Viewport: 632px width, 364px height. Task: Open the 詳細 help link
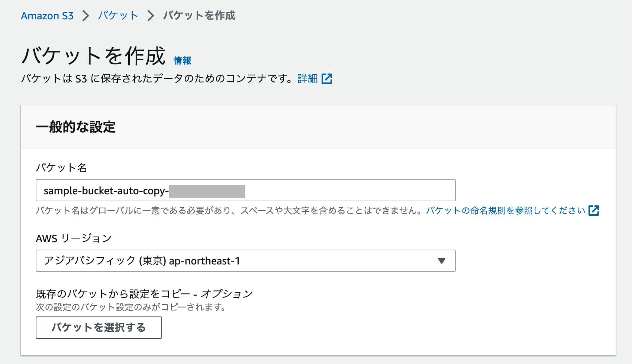[307, 78]
